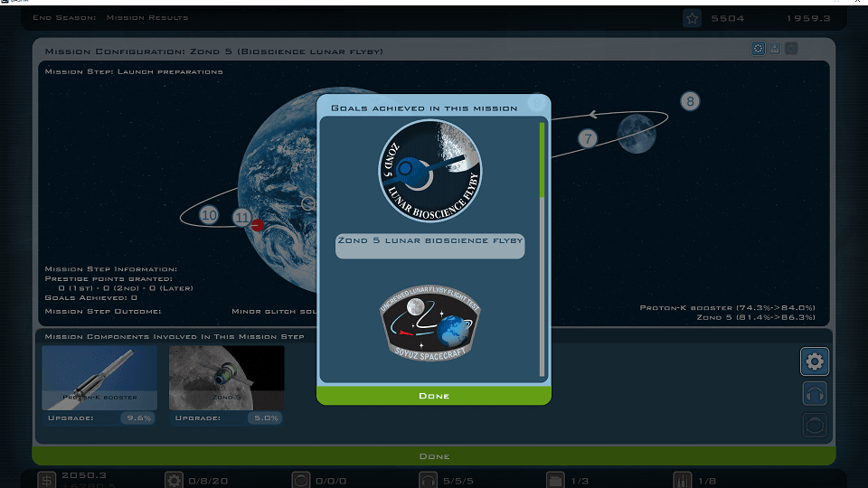Click the astronauts helmet icon in bottom bar

click(x=301, y=480)
